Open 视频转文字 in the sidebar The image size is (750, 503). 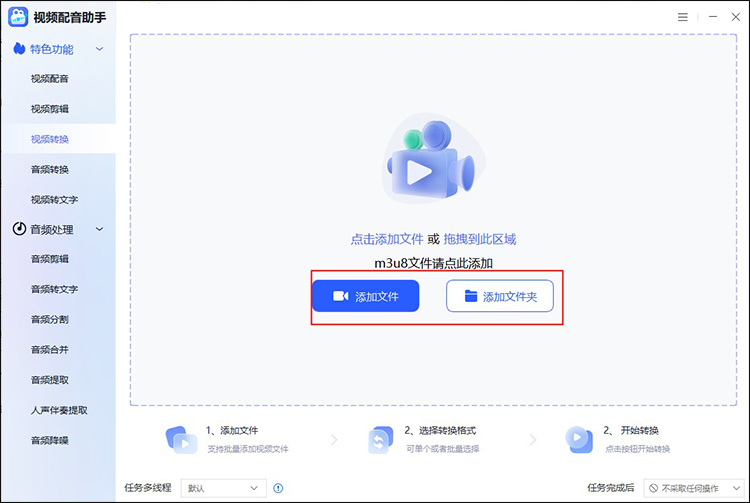[54, 199]
